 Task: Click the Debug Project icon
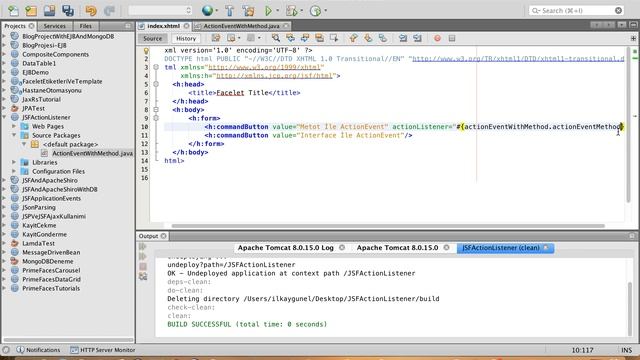tap(291, 11)
